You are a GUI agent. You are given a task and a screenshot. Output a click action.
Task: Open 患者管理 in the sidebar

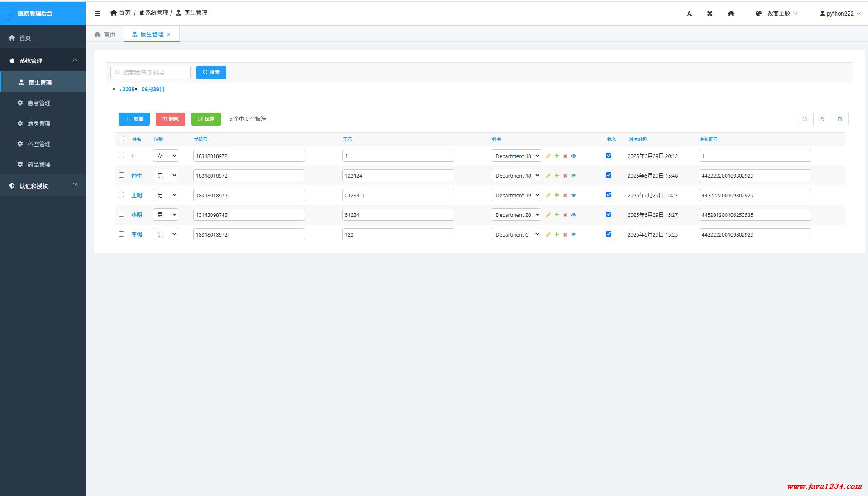pos(39,103)
